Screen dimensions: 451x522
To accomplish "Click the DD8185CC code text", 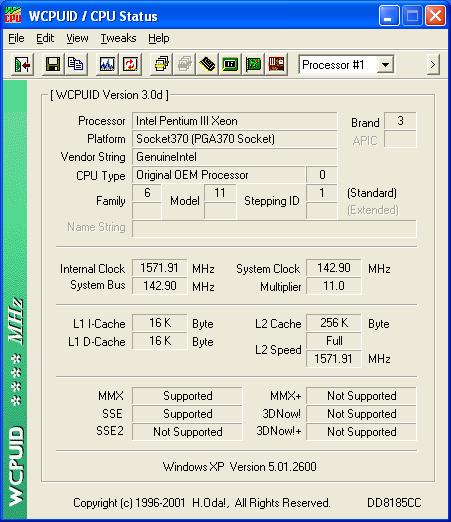I will 394,503.
